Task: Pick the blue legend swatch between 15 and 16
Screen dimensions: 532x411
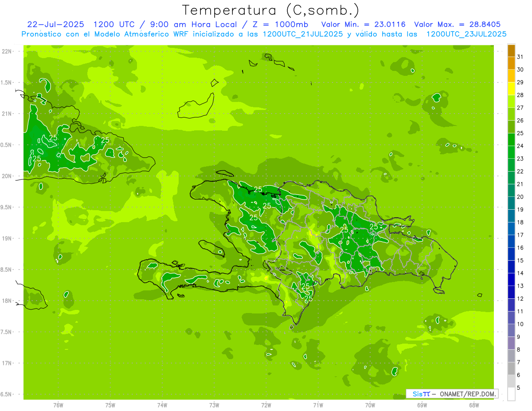Action: pyautogui.click(x=511, y=254)
